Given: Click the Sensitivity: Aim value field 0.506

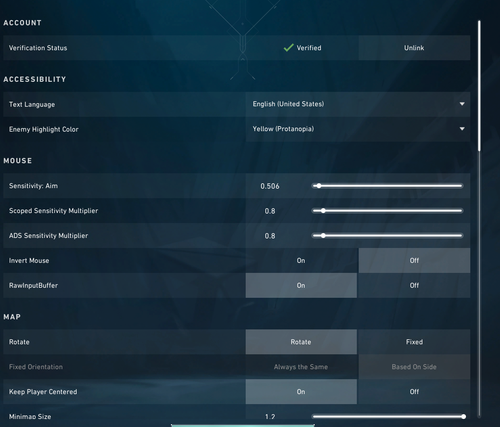Looking at the screenshot, I should (270, 186).
